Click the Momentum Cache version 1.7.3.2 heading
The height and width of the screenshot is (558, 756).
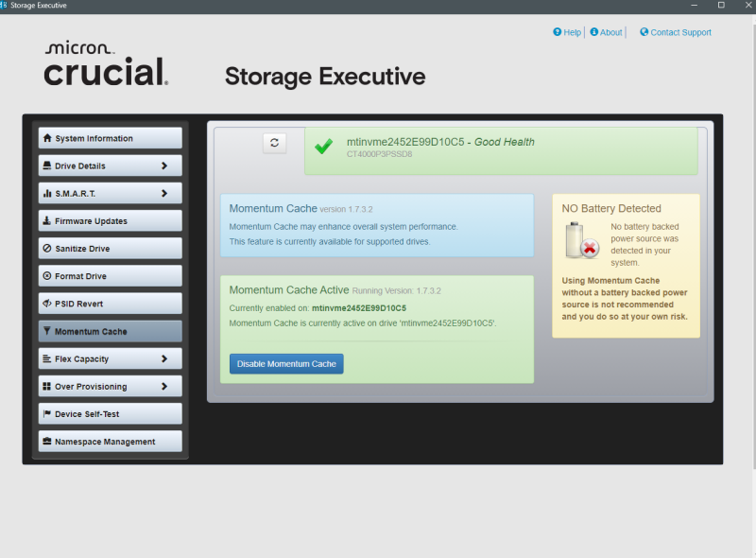point(301,208)
